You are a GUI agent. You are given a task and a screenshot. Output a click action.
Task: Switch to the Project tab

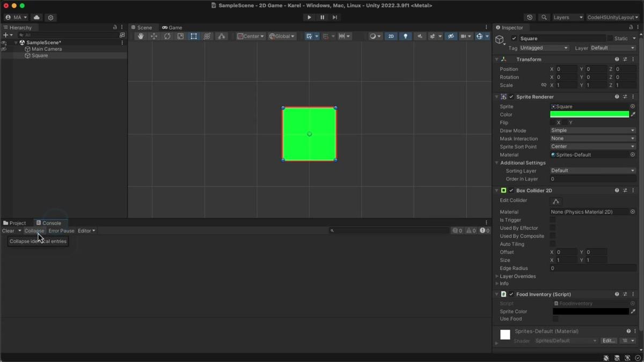(14, 223)
